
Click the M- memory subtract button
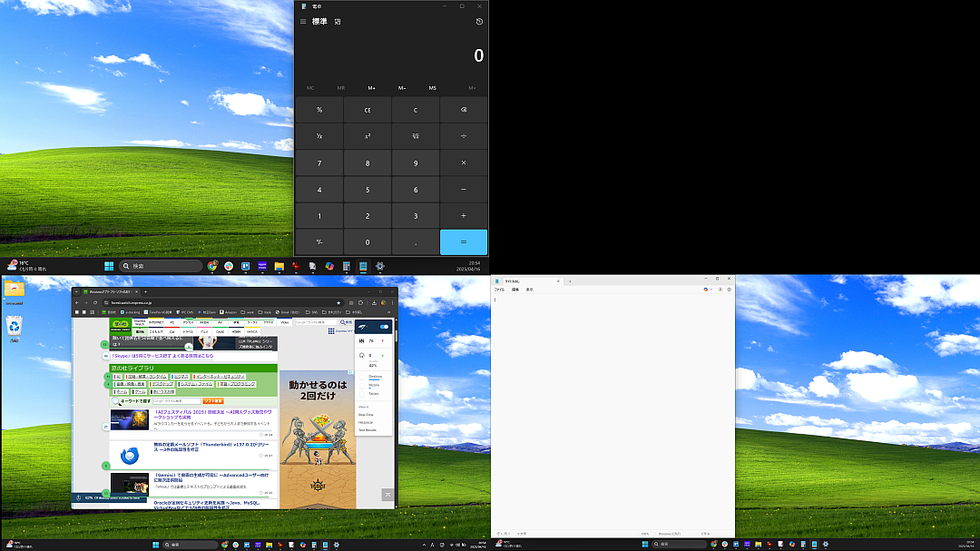(x=402, y=88)
